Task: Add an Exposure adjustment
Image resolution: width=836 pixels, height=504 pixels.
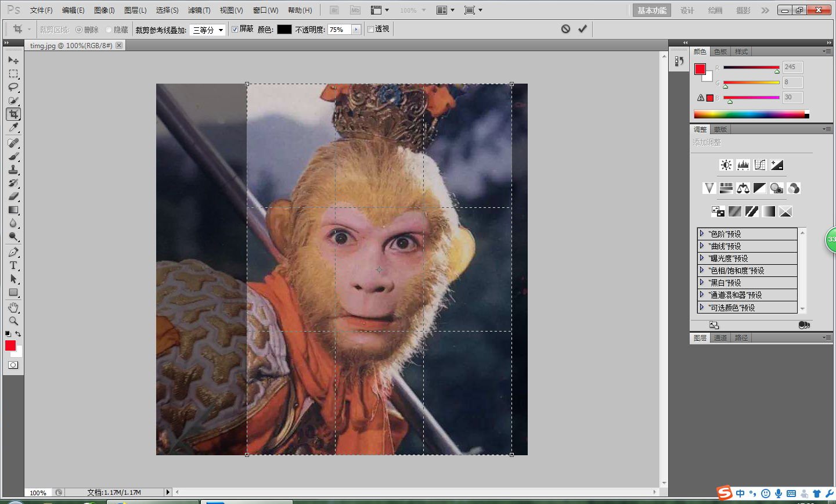Action: point(777,165)
